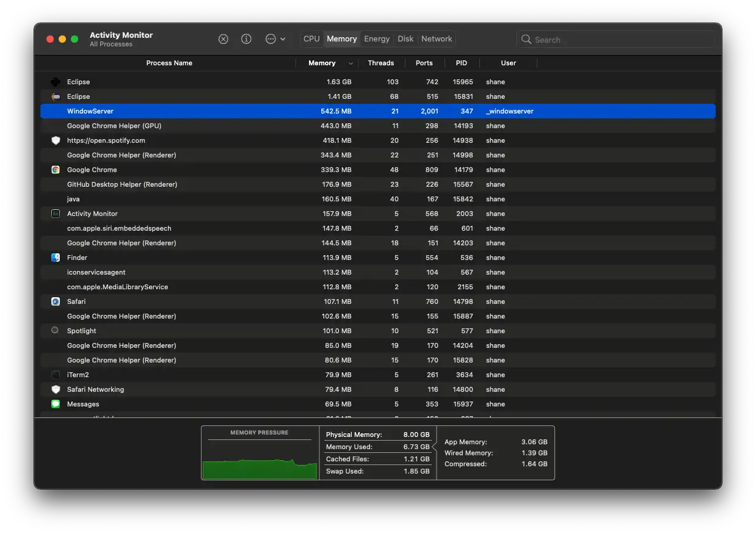
Task: Click the Inspect process info icon
Action: pyautogui.click(x=246, y=39)
